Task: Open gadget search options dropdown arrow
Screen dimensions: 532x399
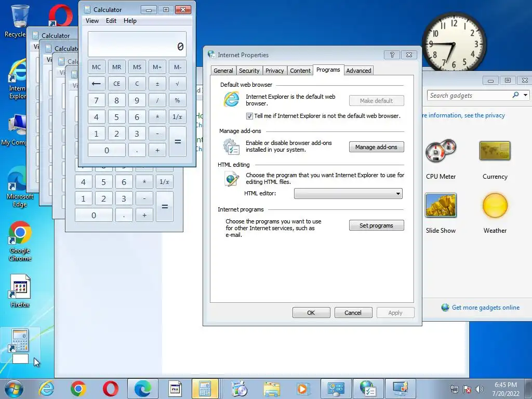Action: (525, 96)
